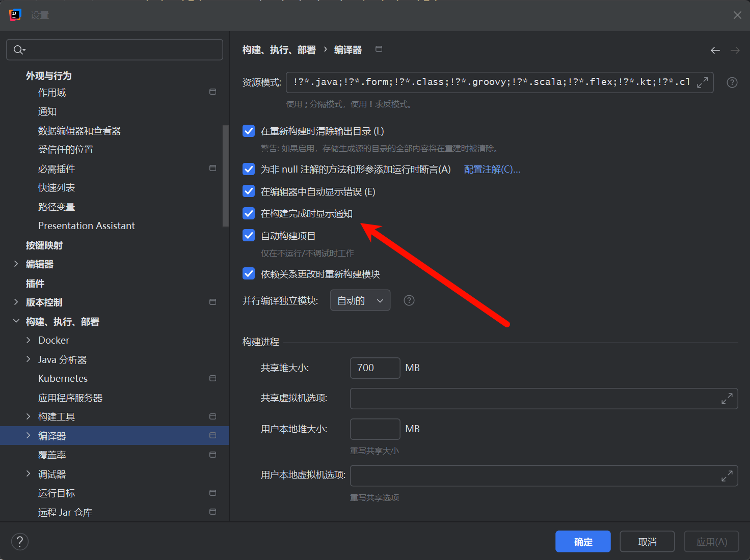The width and height of the screenshot is (750, 560).
Task: Click the IntelliJ IDEA logo in title bar
Action: [x=15, y=15]
